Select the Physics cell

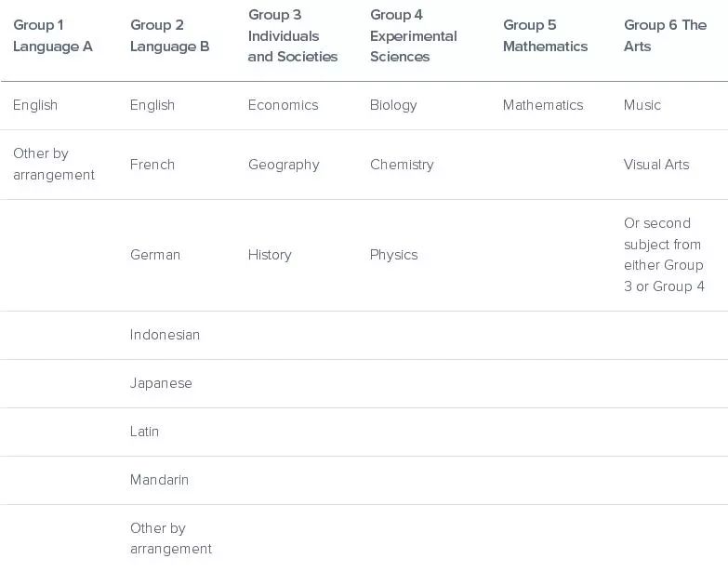pyautogui.click(x=394, y=255)
